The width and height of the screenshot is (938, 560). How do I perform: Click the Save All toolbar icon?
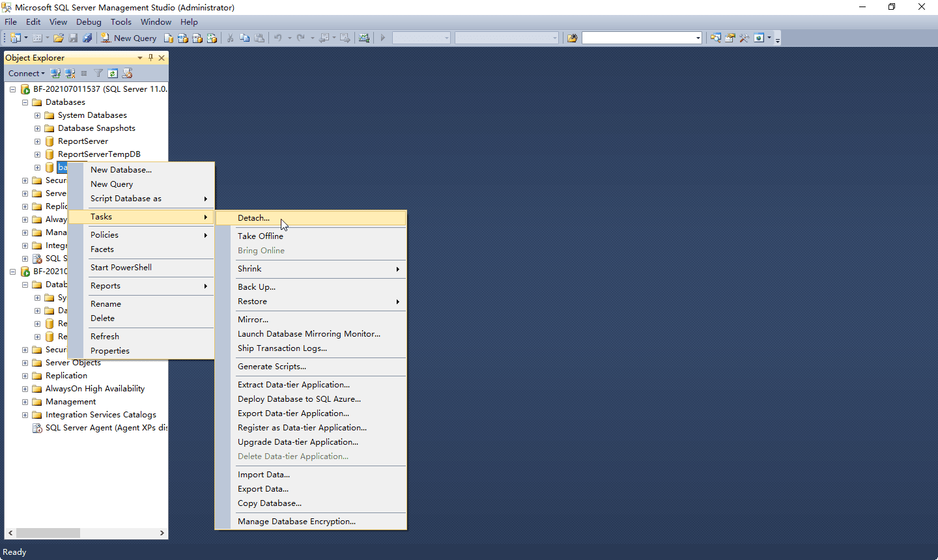pyautogui.click(x=87, y=38)
